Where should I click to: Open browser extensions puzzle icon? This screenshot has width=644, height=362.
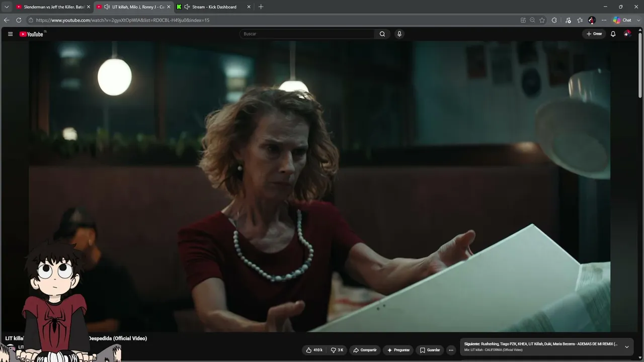554,20
